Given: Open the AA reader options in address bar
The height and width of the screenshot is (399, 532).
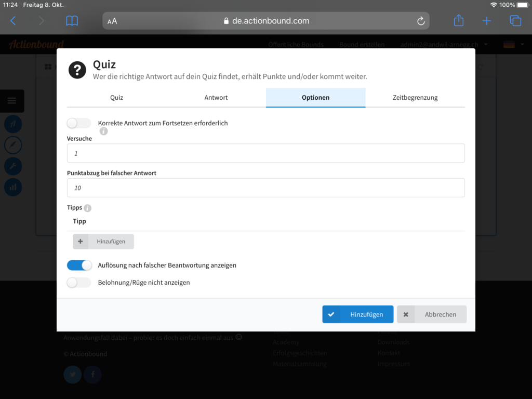Looking at the screenshot, I should pos(112,21).
